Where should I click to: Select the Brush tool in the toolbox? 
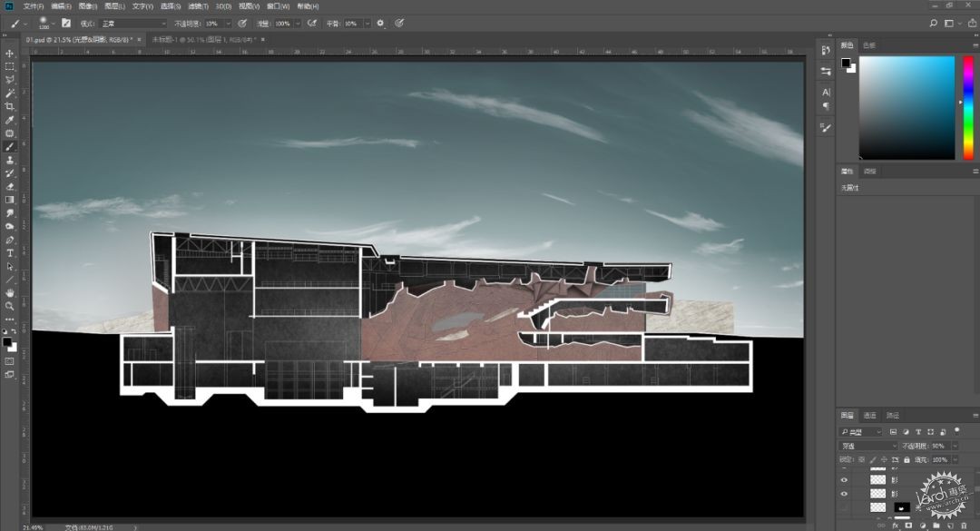(9, 146)
